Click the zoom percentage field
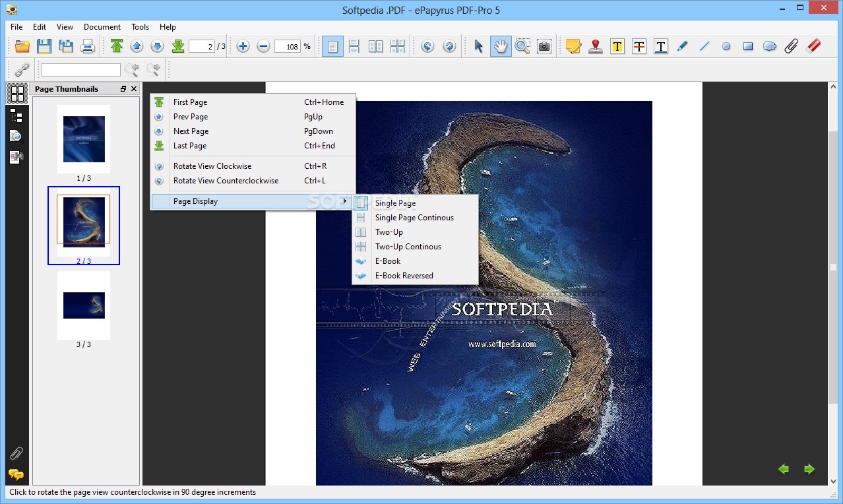Image resolution: width=843 pixels, height=504 pixels. [x=288, y=46]
